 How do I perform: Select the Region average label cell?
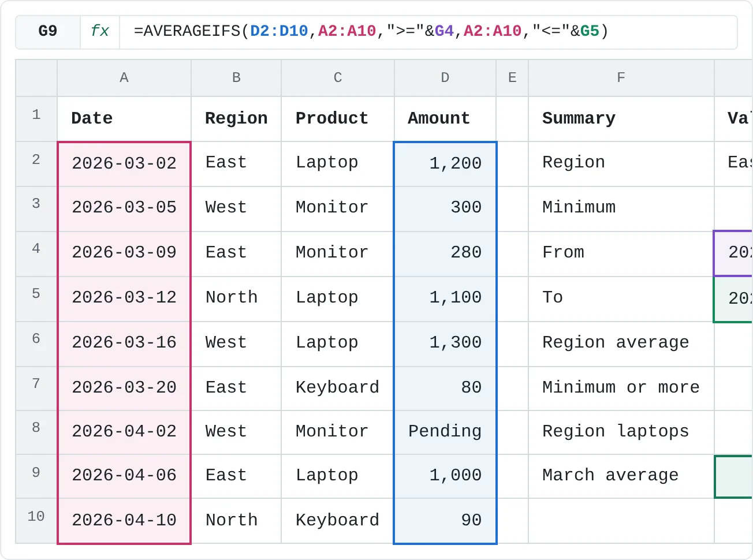tap(621, 344)
